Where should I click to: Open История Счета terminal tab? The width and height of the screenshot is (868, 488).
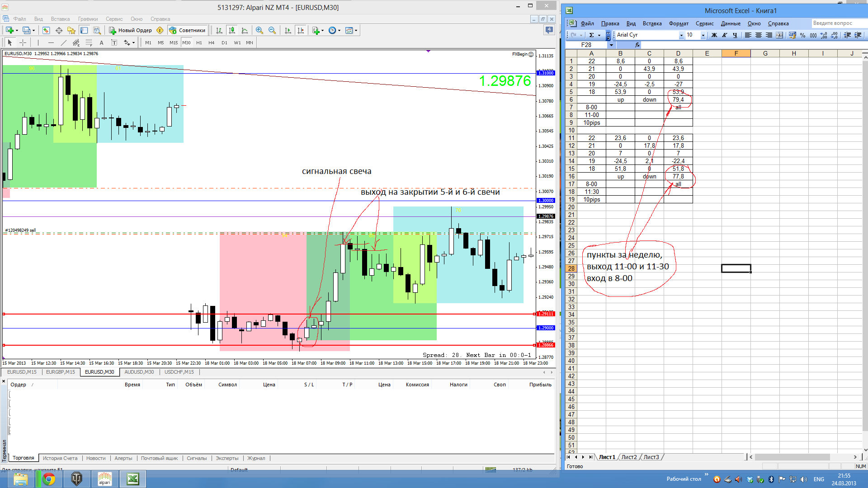point(60,458)
